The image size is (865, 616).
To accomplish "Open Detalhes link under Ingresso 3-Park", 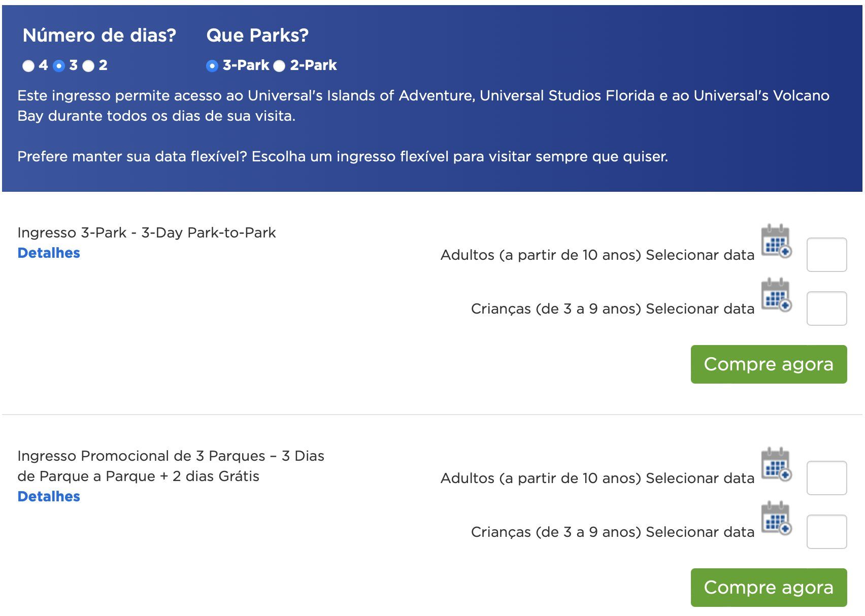I will click(x=49, y=253).
